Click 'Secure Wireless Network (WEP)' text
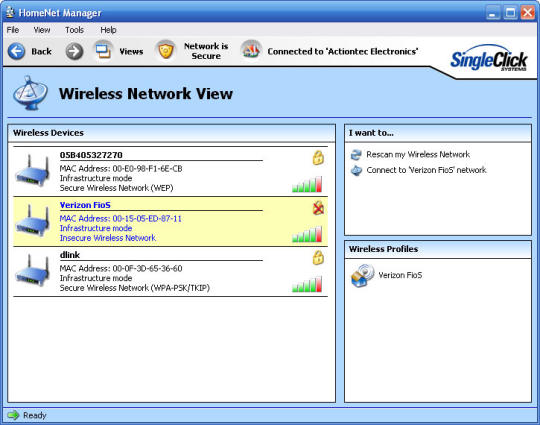 (116, 188)
